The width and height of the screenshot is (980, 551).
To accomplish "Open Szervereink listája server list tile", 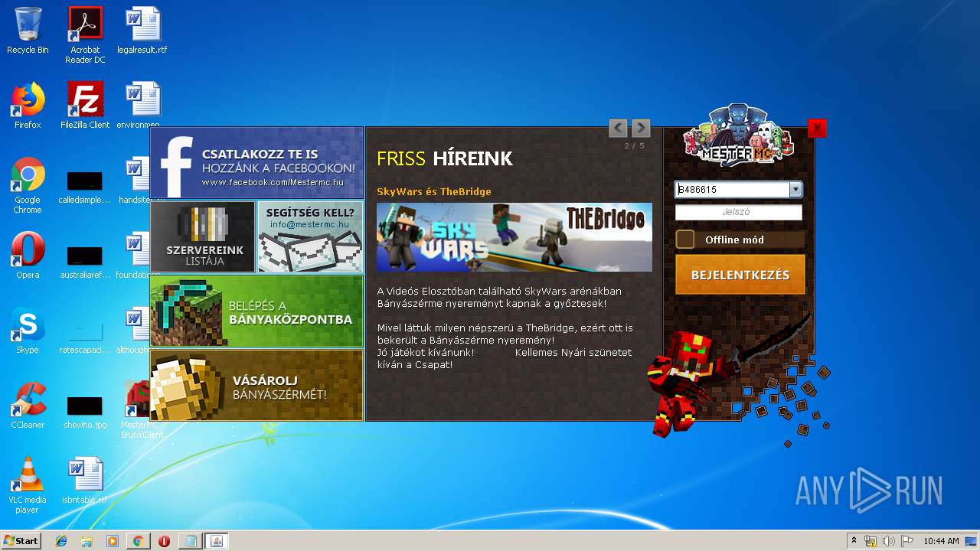I will point(203,236).
